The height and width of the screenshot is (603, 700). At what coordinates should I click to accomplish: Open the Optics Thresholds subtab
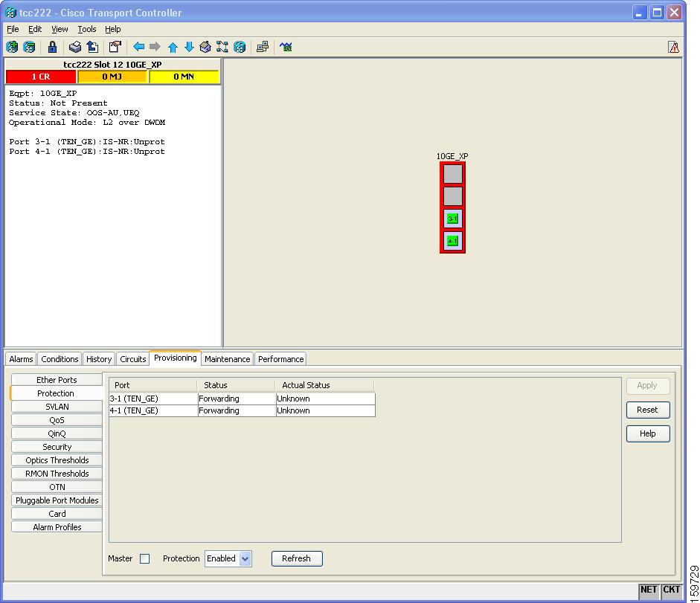coord(57,460)
